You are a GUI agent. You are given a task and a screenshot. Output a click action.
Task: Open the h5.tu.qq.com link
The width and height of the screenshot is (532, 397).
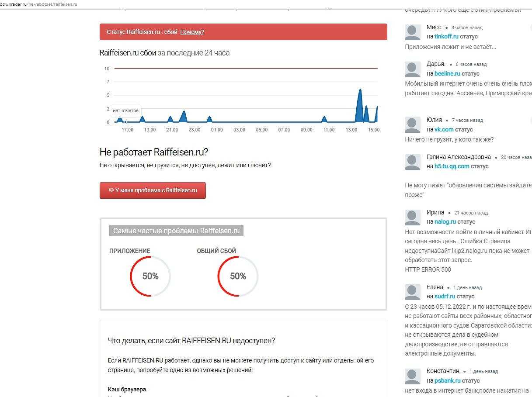pyautogui.click(x=452, y=166)
